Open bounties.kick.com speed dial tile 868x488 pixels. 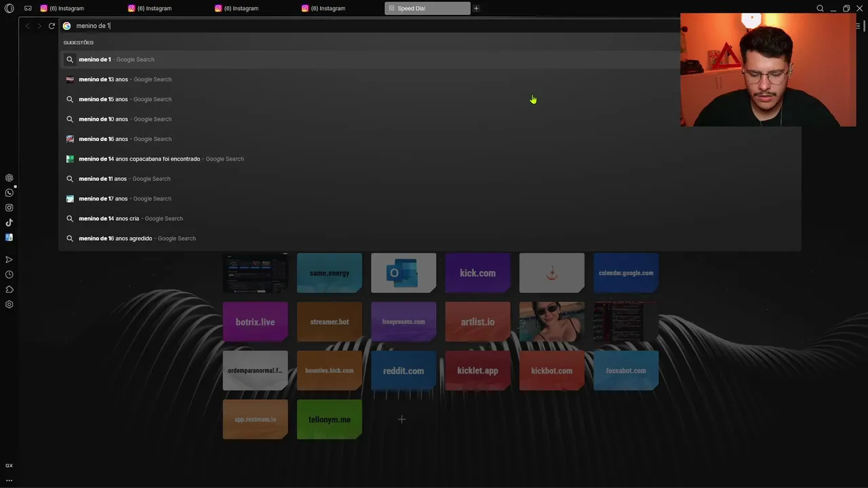click(330, 371)
